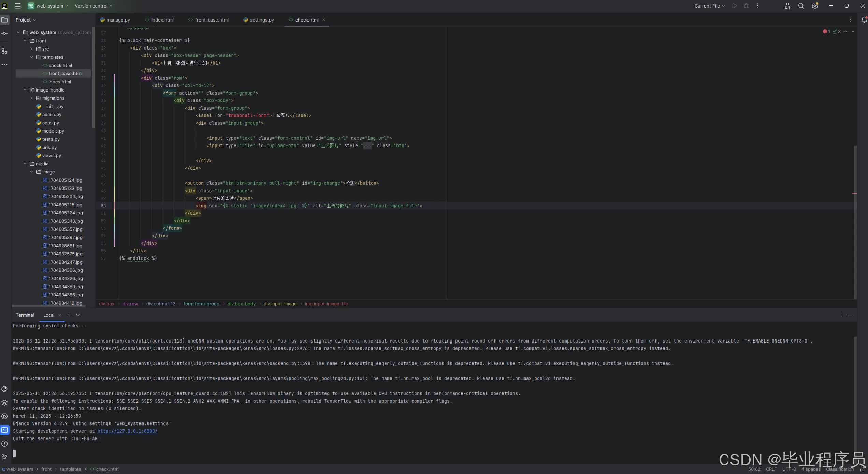Collapse the image_handle folder
Image resolution: width=868 pixels, height=474 pixels.
25,90
